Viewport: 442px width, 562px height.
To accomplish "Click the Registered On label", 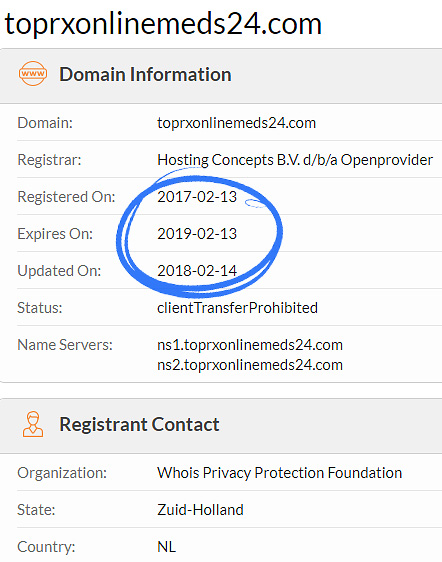I will click(x=66, y=197).
